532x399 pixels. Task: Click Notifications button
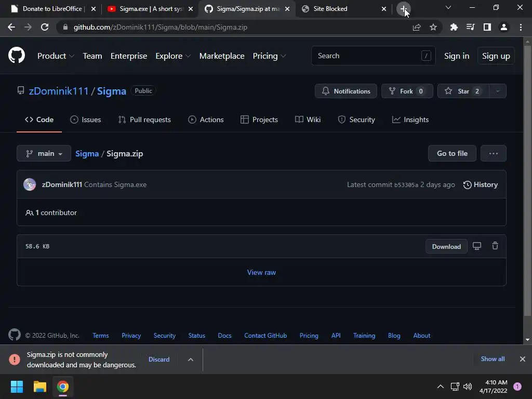pos(345,91)
